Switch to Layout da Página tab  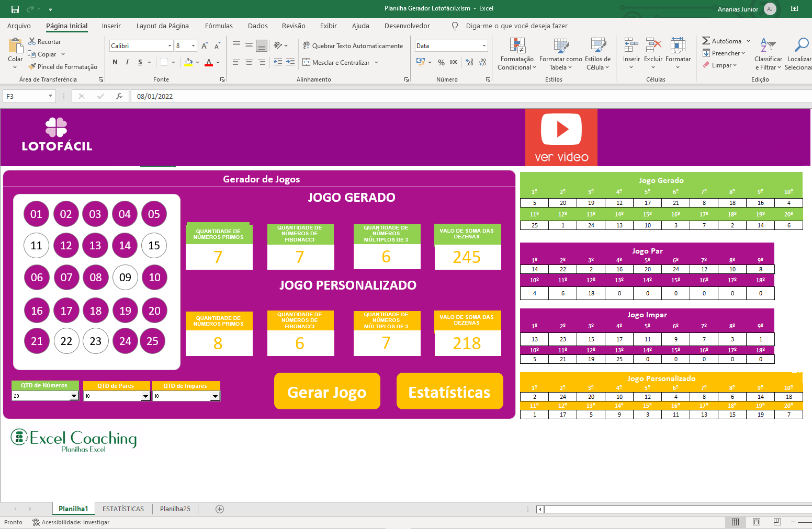[x=162, y=26]
